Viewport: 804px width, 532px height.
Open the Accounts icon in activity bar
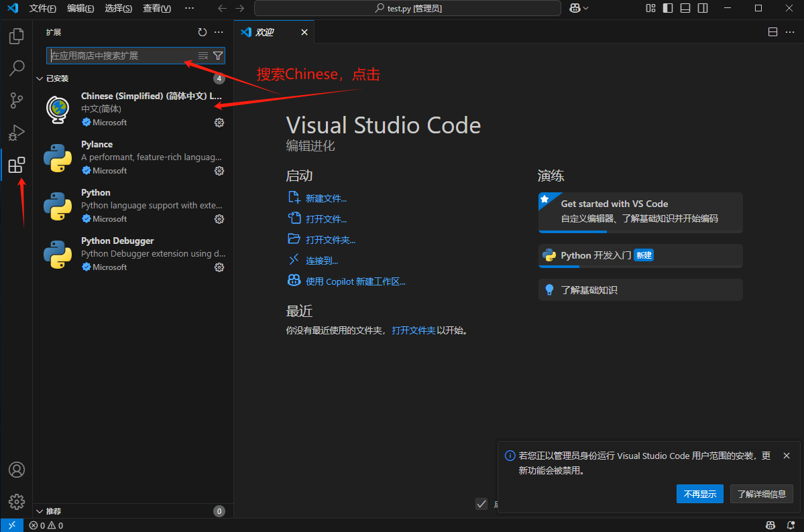tap(16, 470)
